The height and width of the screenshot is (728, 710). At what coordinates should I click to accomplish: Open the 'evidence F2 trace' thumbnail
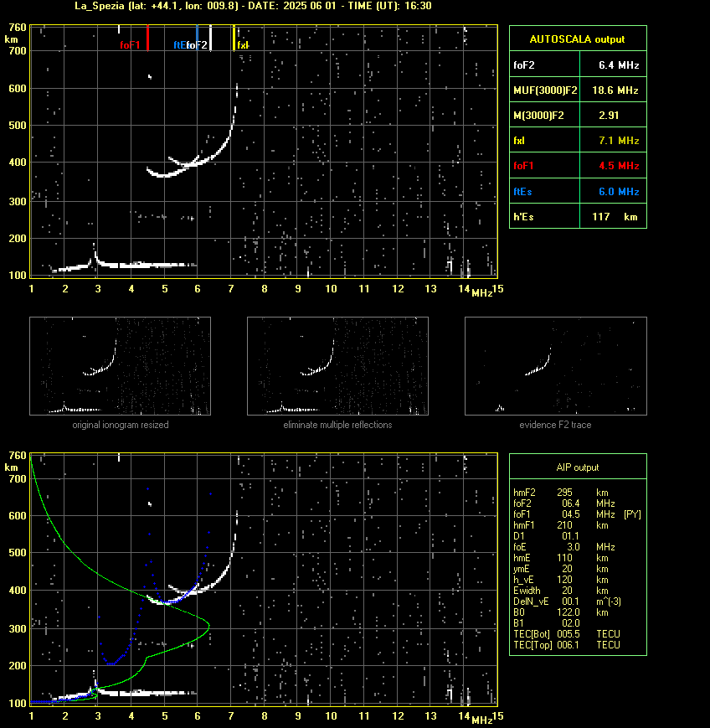[x=556, y=366]
